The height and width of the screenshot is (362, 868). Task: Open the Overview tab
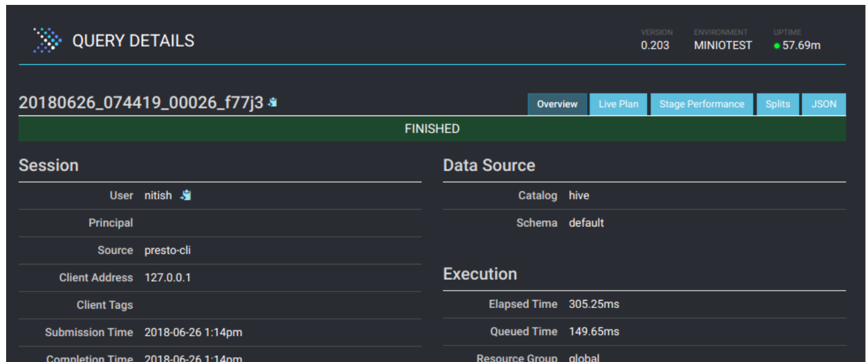[557, 104]
